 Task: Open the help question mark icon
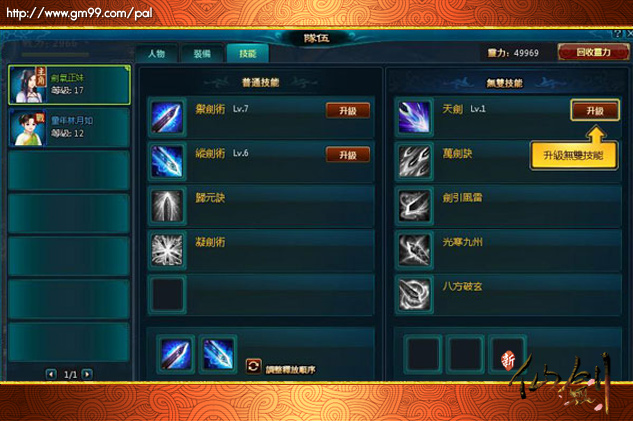point(618,34)
